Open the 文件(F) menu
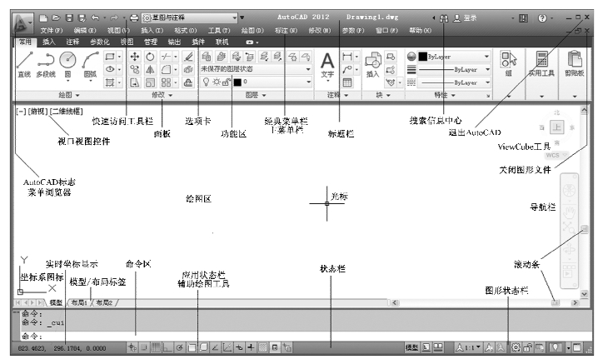The width and height of the screenshot is (603, 364). tap(51, 30)
